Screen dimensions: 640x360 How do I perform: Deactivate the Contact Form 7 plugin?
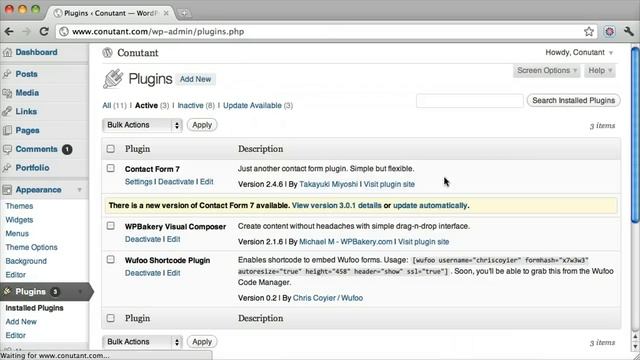pyautogui.click(x=176, y=182)
